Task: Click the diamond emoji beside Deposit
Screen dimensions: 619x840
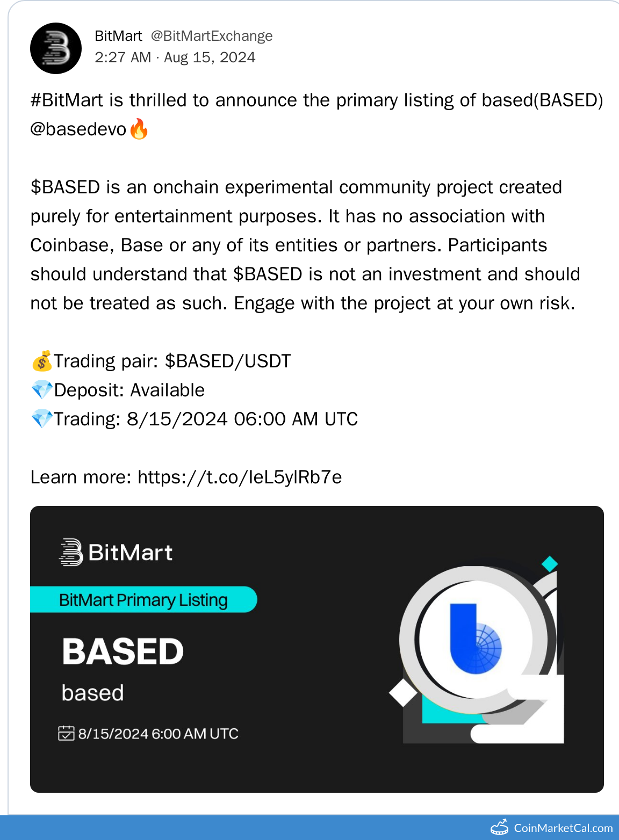Action: click(42, 390)
